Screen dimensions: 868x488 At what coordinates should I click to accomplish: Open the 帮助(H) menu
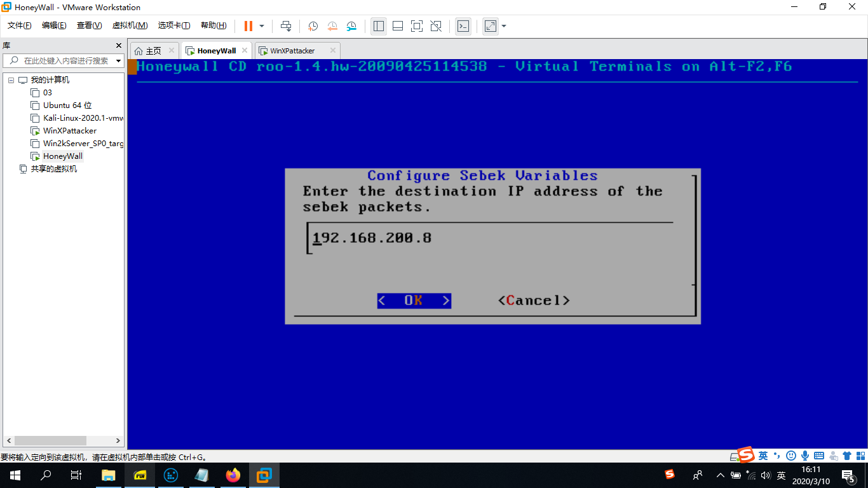[x=214, y=25]
